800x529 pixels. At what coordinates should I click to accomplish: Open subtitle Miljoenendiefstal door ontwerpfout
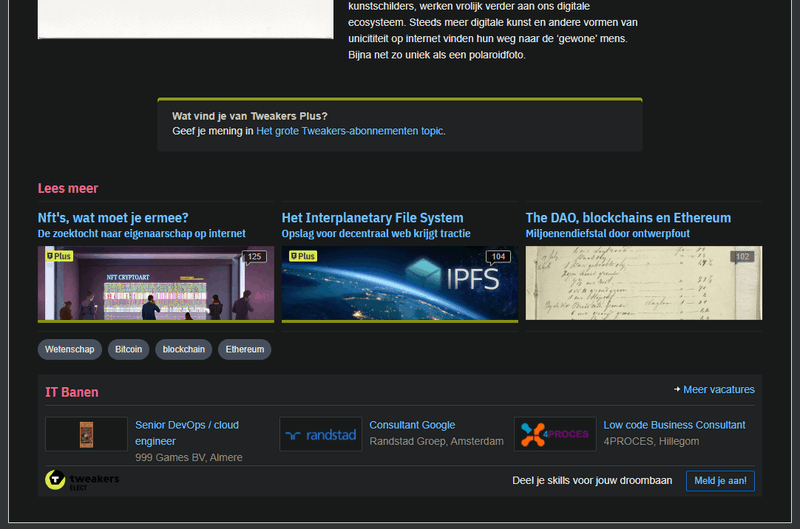coord(608,234)
